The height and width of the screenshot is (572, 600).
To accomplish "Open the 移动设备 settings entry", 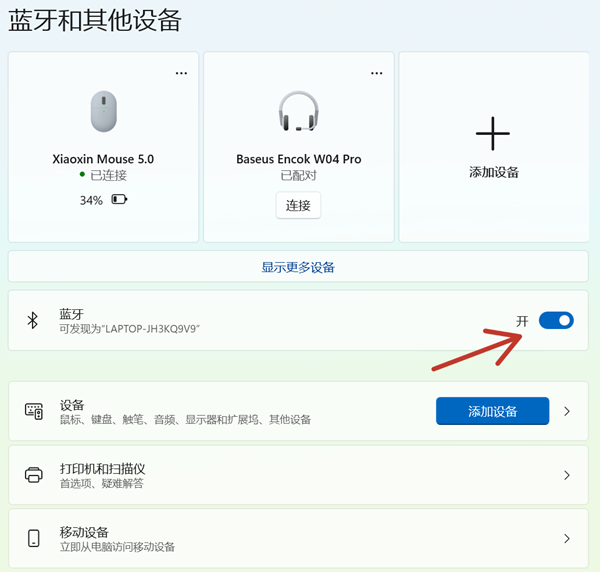I will pos(84,532).
